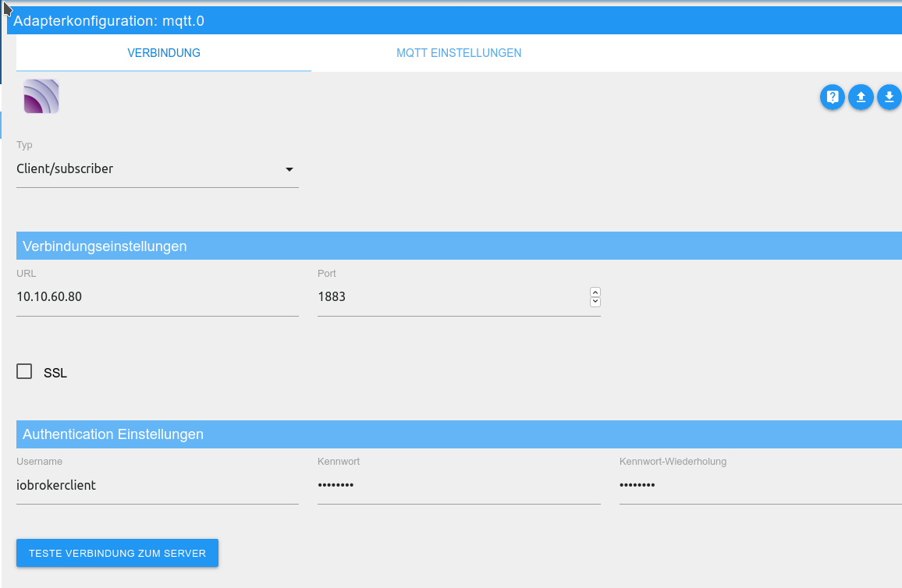Edit the Username field iobrokerclient
The image size is (902, 588).
157,485
